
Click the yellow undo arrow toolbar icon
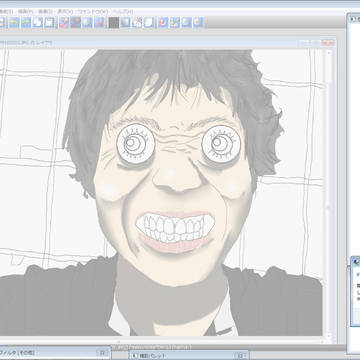[14, 22]
